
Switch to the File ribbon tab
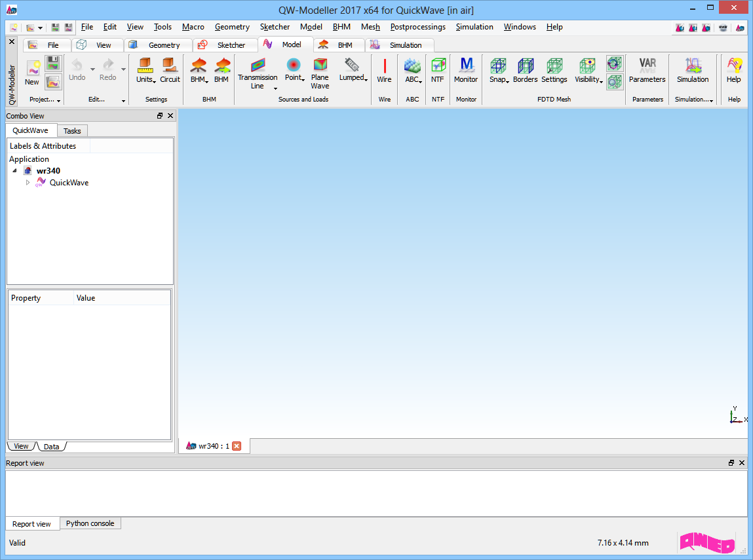[x=47, y=45]
